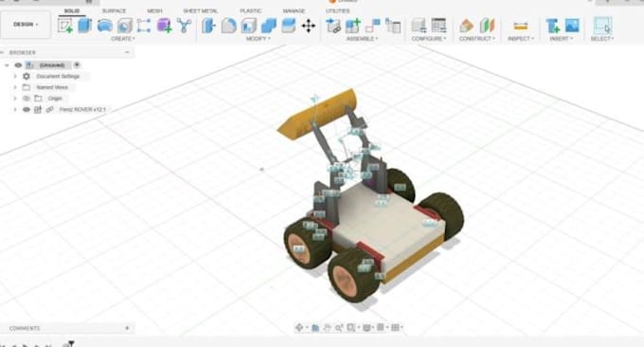
Task: Click the Zoom magnifier navigation icon
Action: click(339, 328)
